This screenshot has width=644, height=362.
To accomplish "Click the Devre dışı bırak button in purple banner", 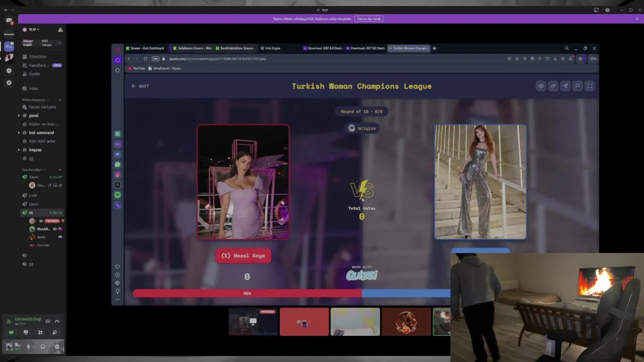I will [369, 19].
